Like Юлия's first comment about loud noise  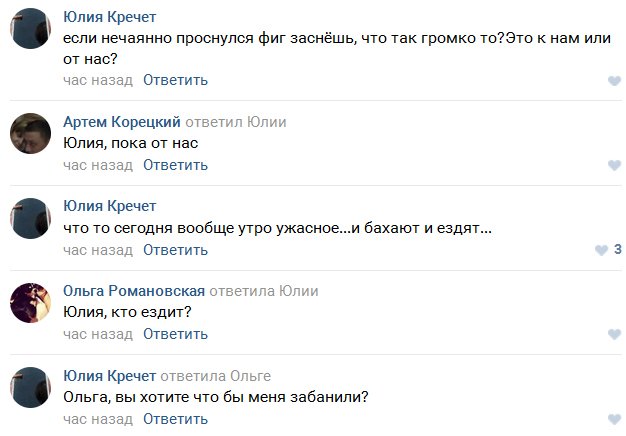click(614, 81)
